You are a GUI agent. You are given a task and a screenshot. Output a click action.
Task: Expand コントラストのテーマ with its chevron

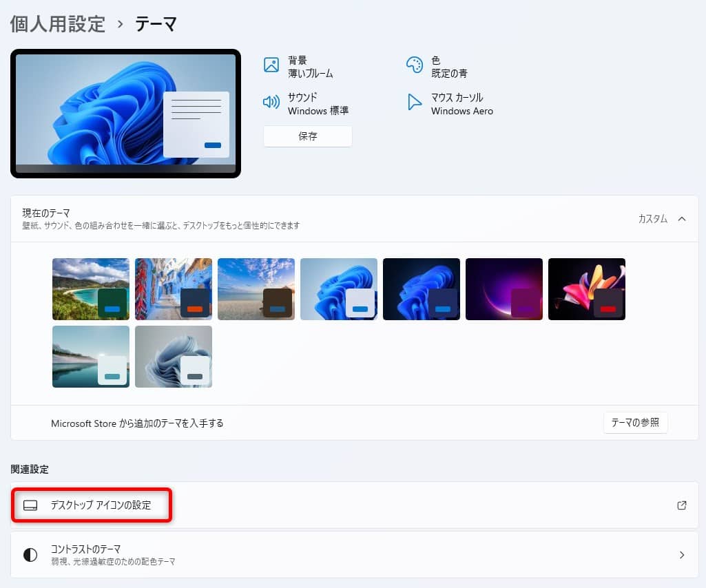click(681, 554)
